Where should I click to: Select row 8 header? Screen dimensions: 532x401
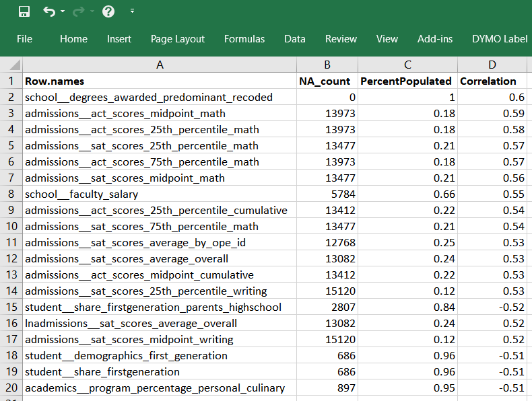11,194
